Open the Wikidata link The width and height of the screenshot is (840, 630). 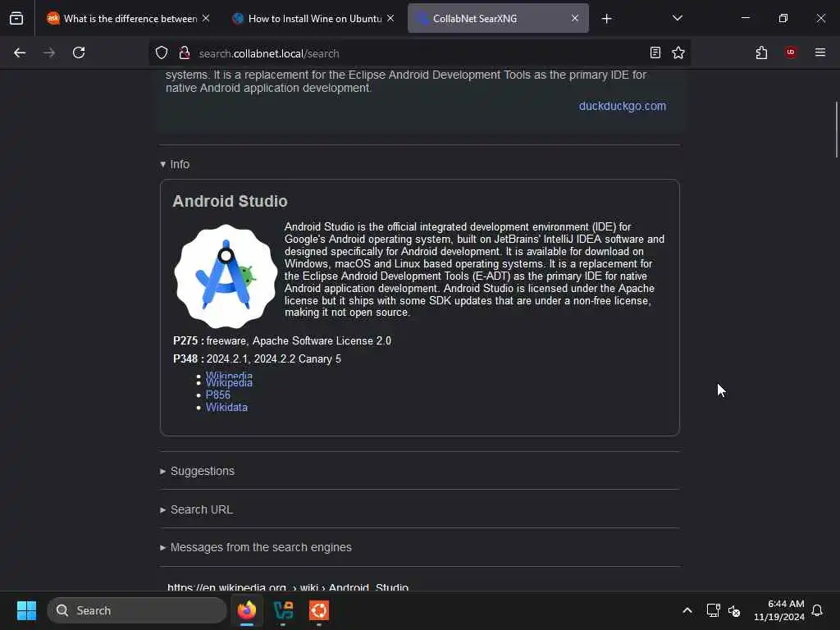[x=226, y=408]
